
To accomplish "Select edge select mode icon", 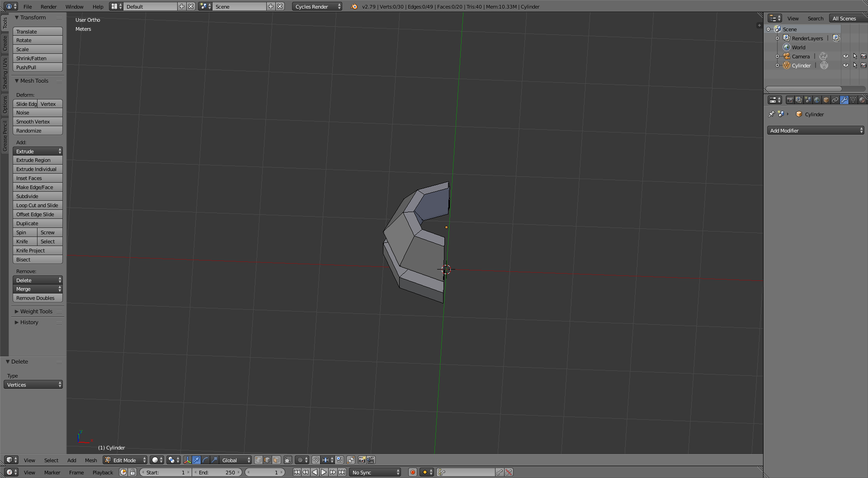I will coord(267,460).
